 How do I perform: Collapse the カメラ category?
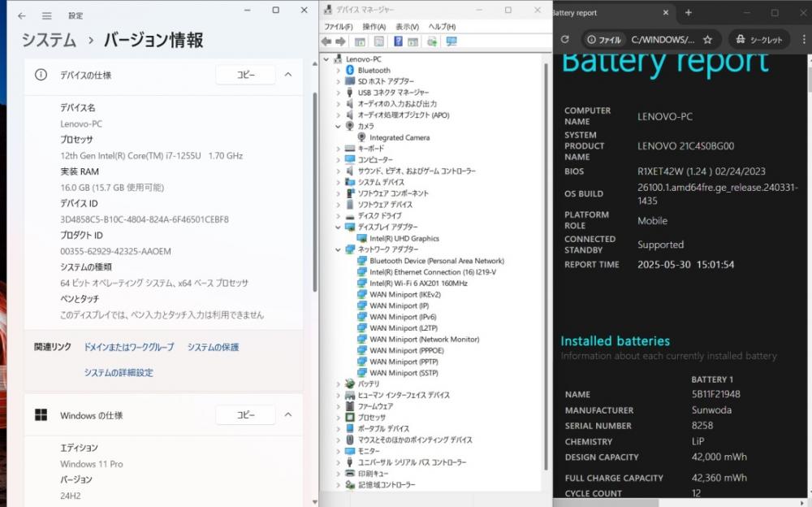tap(338, 126)
